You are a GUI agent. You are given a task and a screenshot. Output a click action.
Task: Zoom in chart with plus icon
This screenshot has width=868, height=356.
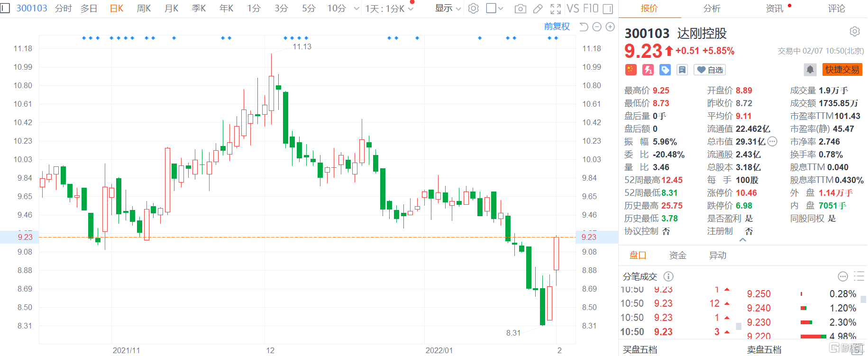[610, 27]
